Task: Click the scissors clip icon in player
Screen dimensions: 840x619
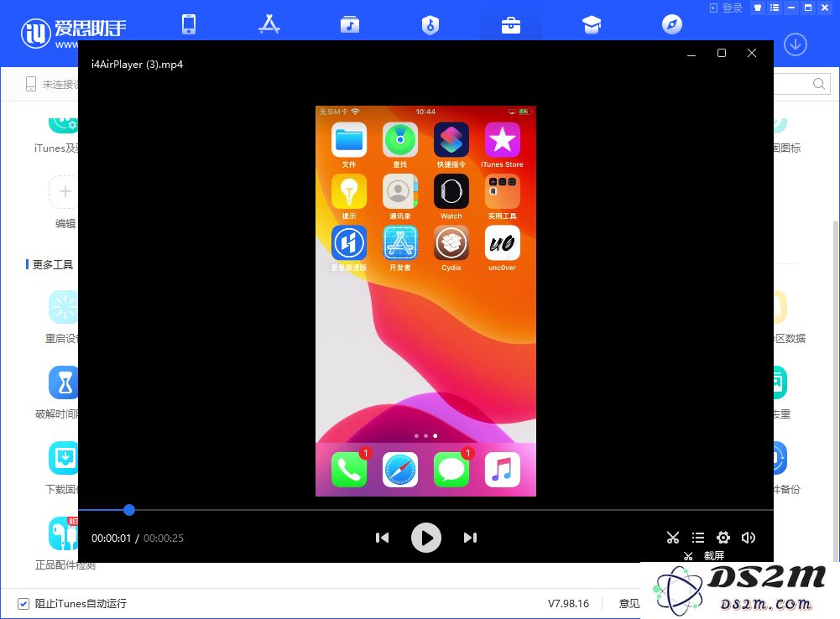Action: 673,538
